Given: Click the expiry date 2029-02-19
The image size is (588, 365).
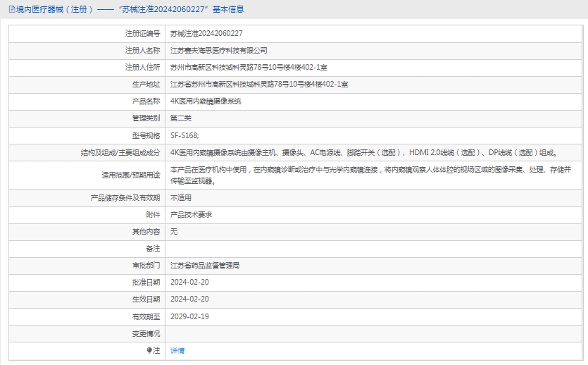Looking at the screenshot, I should [189, 316].
